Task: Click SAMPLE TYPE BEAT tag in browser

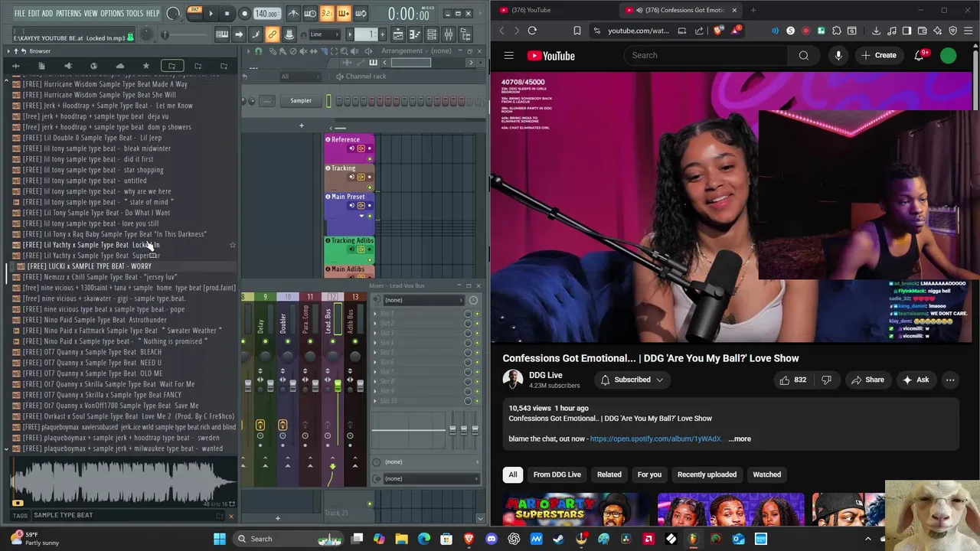Action: 63,515
